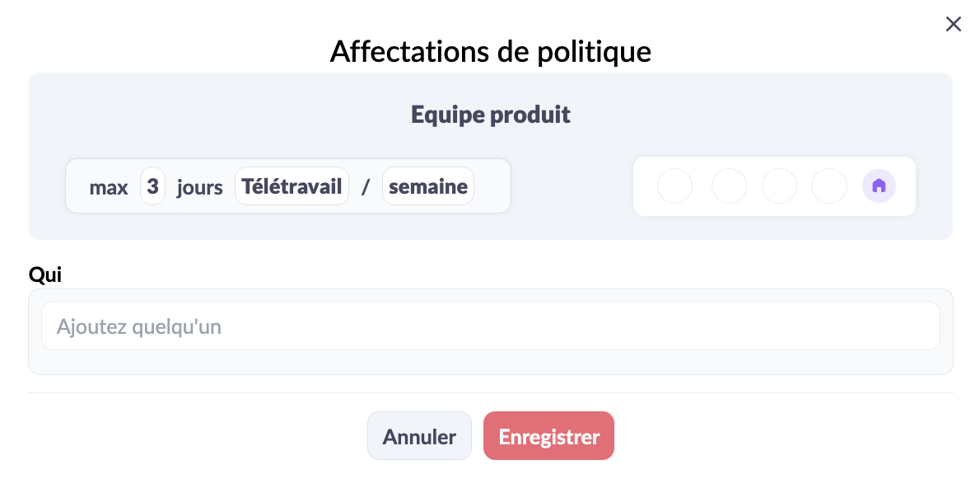
Task: Select the first empty day circle
Action: coord(674,185)
